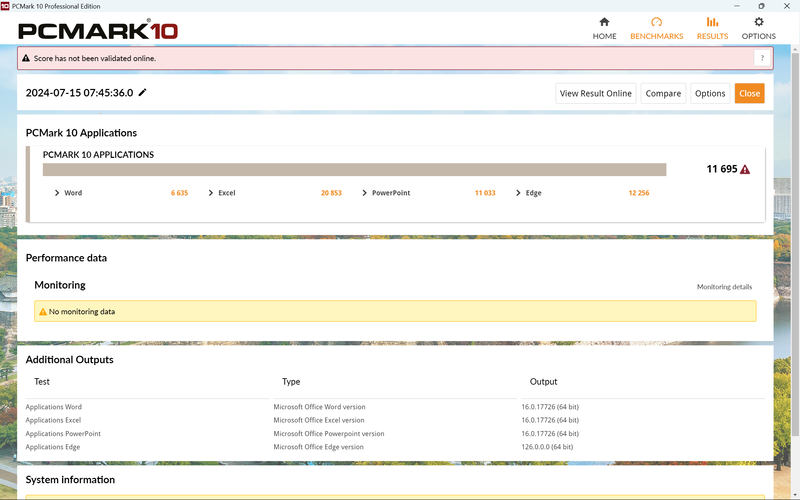
Task: Click Score has not been validated online text
Action: click(95, 58)
